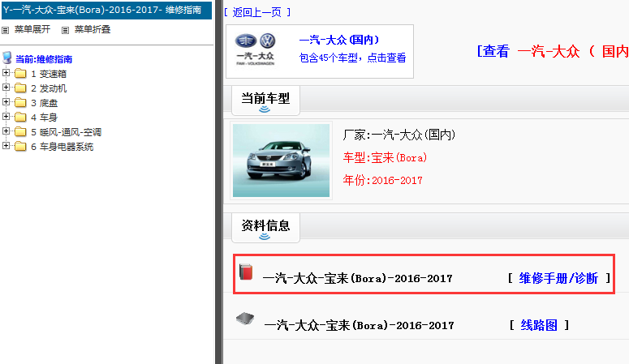
Task: Click the 菜单展开 list icon
Action: (x=5, y=30)
